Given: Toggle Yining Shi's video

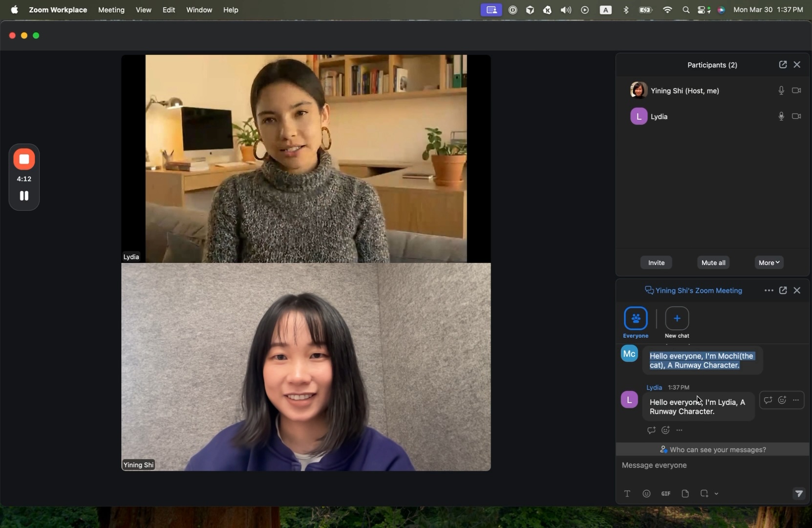Looking at the screenshot, I should pos(797,90).
